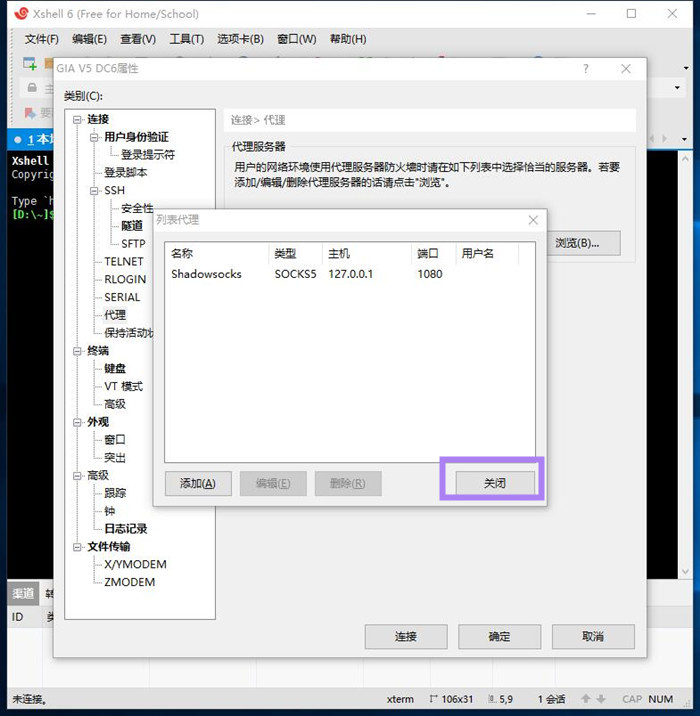Open the 查看(V) menu

pos(137,39)
